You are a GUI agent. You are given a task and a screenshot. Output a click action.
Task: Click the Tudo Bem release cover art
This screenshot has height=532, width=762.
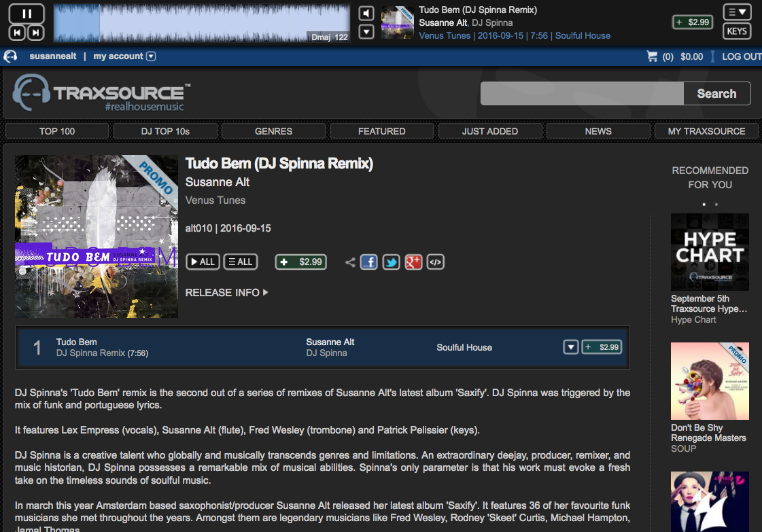[x=97, y=236]
